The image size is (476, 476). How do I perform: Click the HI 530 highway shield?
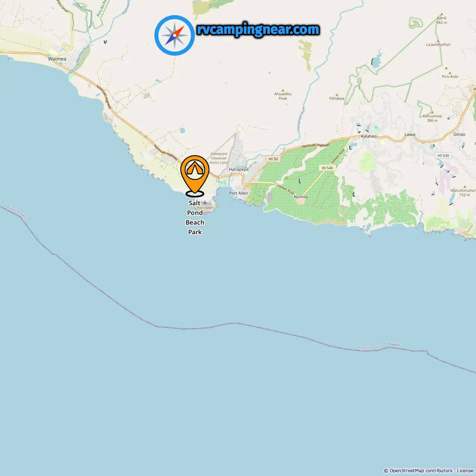(443, 155)
